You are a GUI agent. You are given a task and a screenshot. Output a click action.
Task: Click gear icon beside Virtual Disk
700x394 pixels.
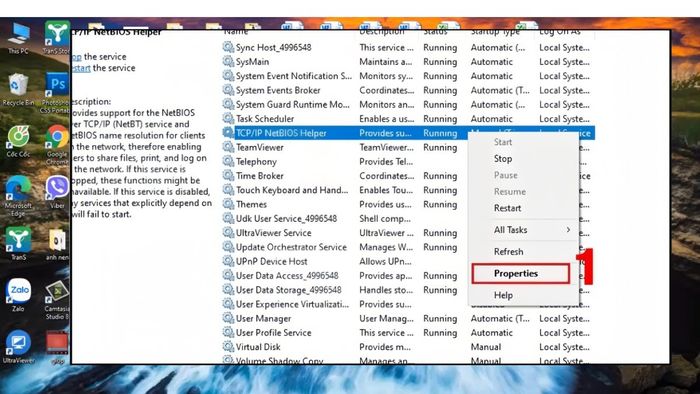(228, 347)
